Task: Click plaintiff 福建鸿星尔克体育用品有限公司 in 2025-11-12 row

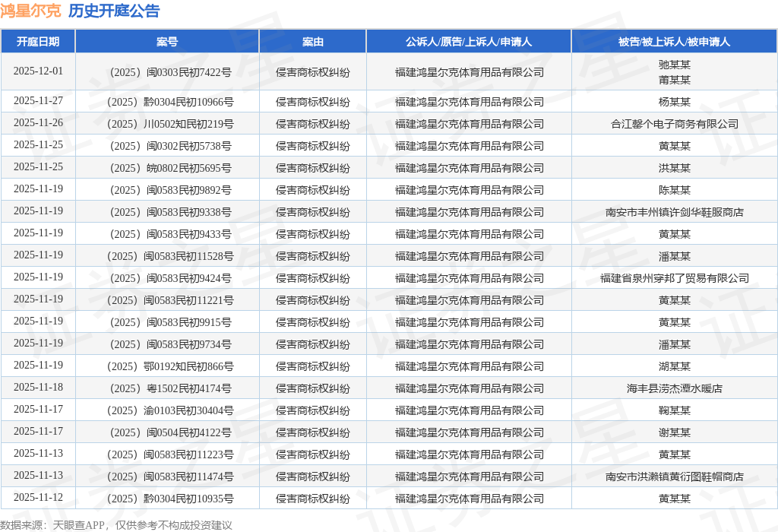Action: (x=469, y=499)
